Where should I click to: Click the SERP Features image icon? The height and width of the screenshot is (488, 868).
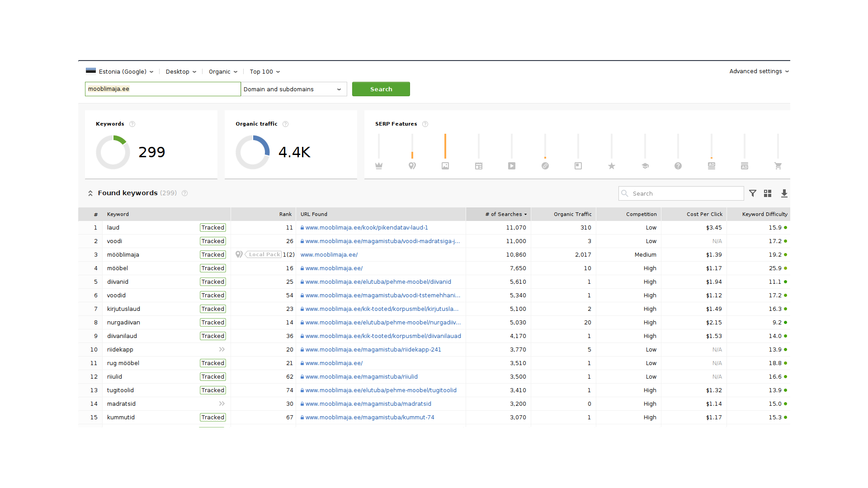click(x=445, y=166)
